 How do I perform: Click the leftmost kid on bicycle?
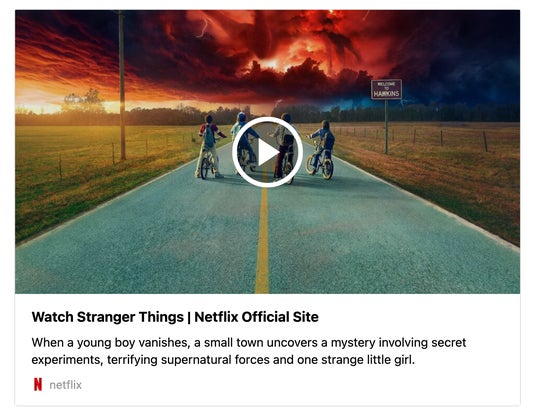click(x=209, y=147)
